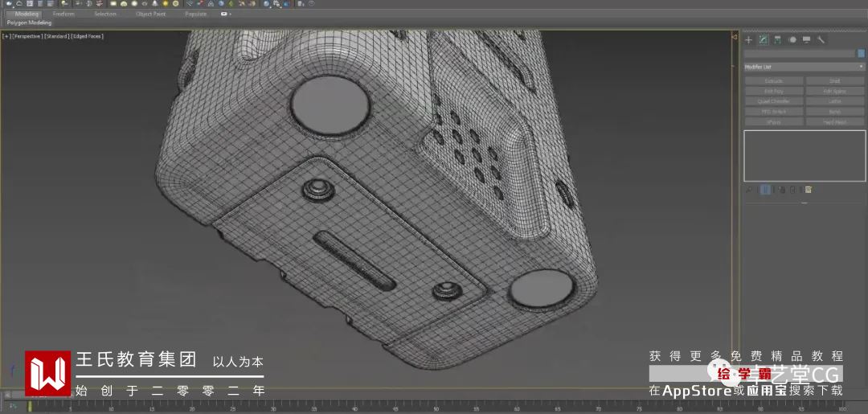Open Configure Modifier Sets icon under the stack
This screenshot has height=414, width=868.
point(809,190)
